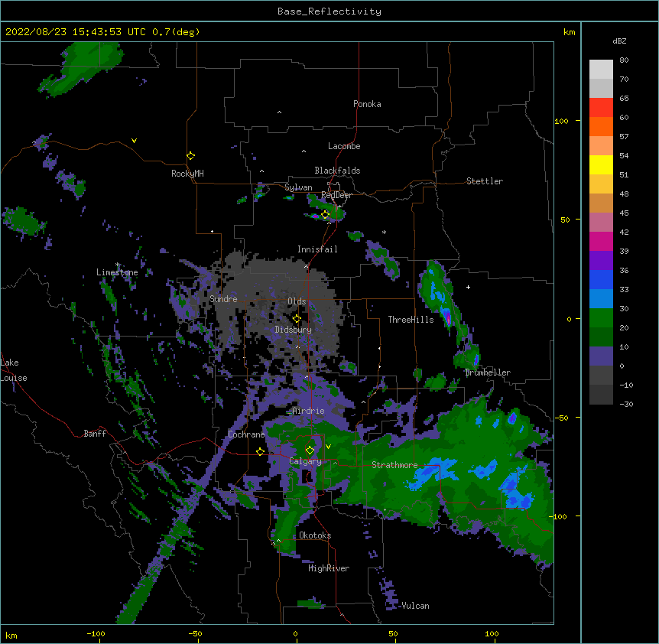Click the green 30 dBZ legend swatch
659x644 pixels.
click(601, 318)
